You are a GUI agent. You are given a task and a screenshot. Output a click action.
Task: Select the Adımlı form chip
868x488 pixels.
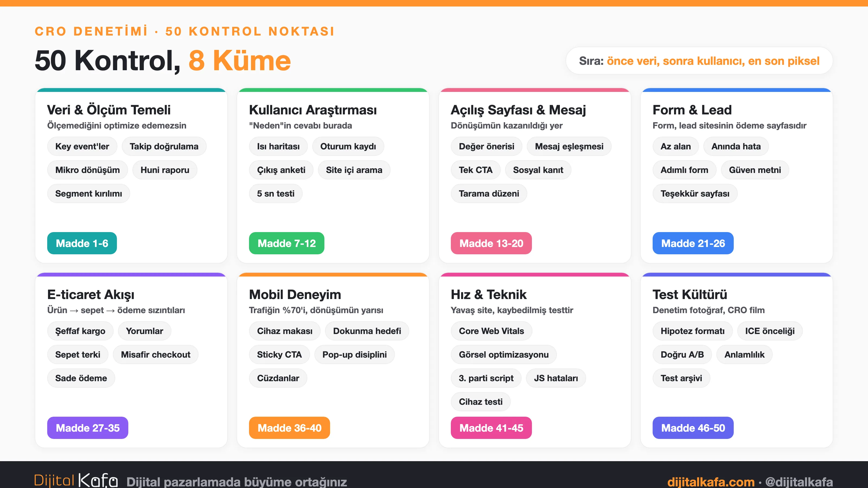[x=684, y=170]
